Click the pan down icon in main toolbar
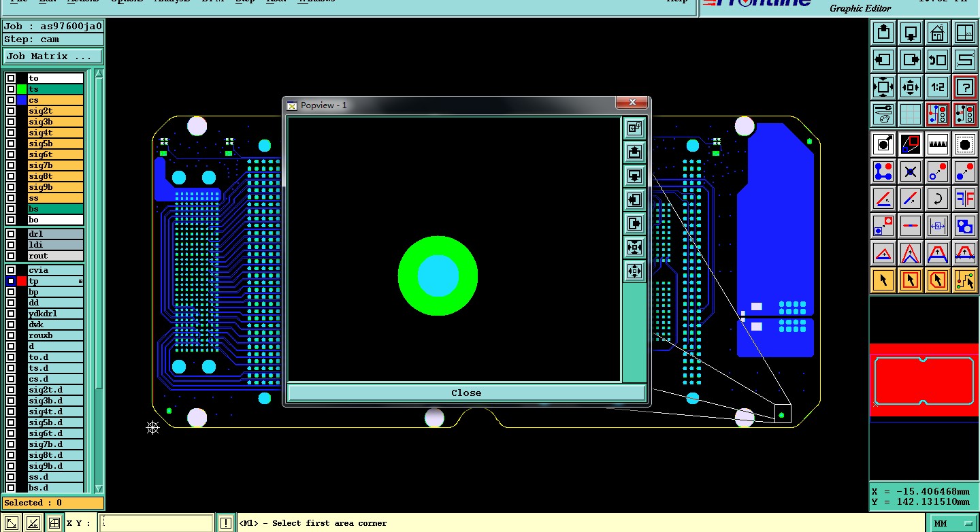The height and width of the screenshot is (532, 980). click(911, 32)
